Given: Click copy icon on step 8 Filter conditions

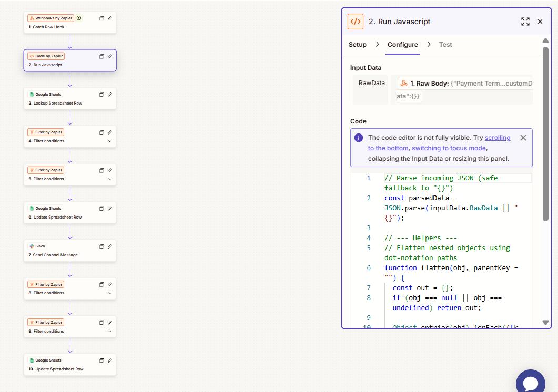Looking at the screenshot, I should tap(102, 285).
